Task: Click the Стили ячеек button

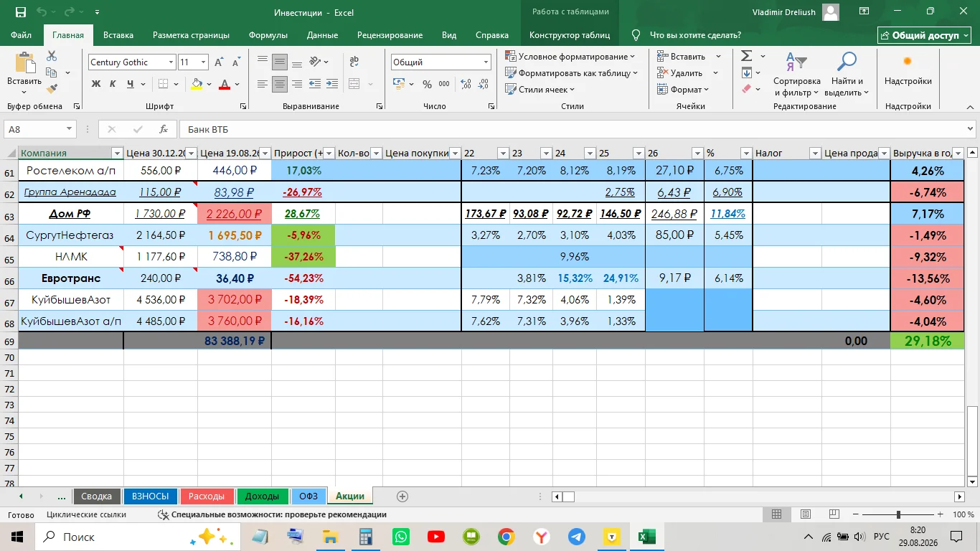Action: tap(540, 89)
